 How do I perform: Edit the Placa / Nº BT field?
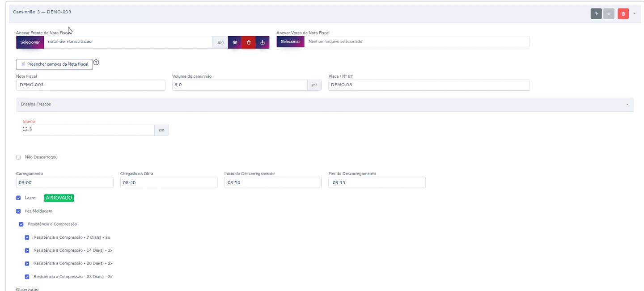(429, 85)
